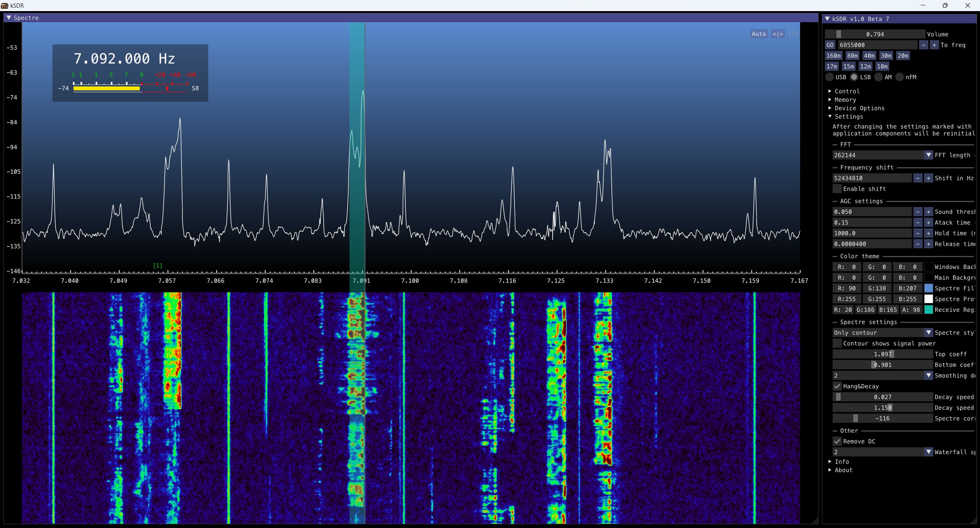The image size is (980, 528).
Task: Click the Spectre Fill color swatch
Action: [928, 288]
